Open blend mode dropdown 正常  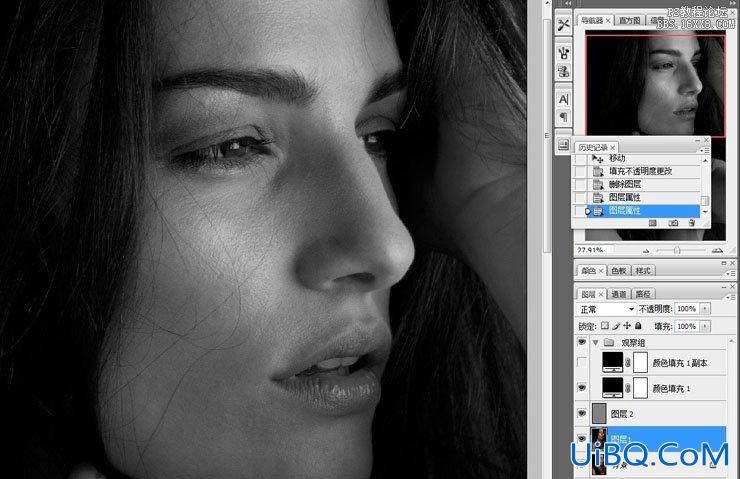pyautogui.click(x=606, y=309)
